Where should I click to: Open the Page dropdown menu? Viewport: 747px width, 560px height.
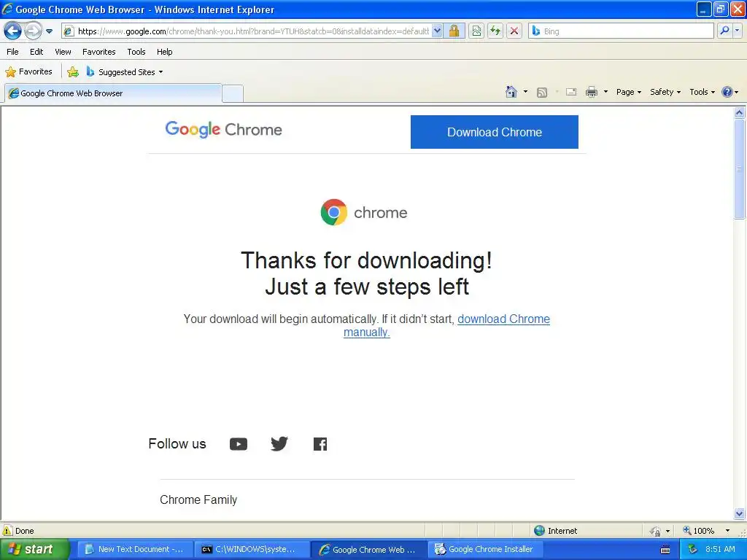(628, 92)
